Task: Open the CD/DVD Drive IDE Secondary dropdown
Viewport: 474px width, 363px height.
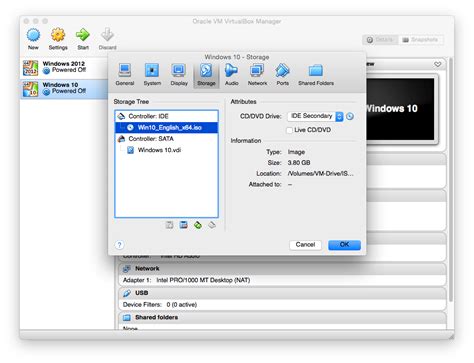Action: pos(315,116)
